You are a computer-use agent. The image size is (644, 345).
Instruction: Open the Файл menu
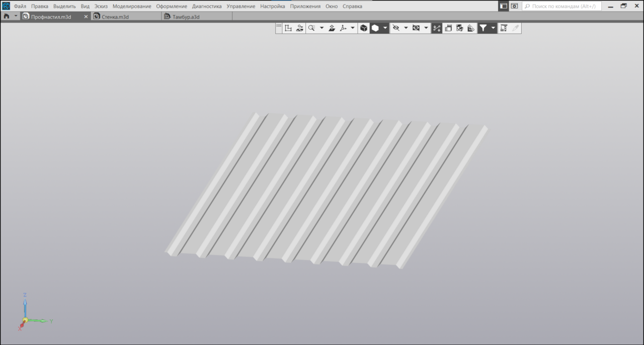click(x=20, y=6)
